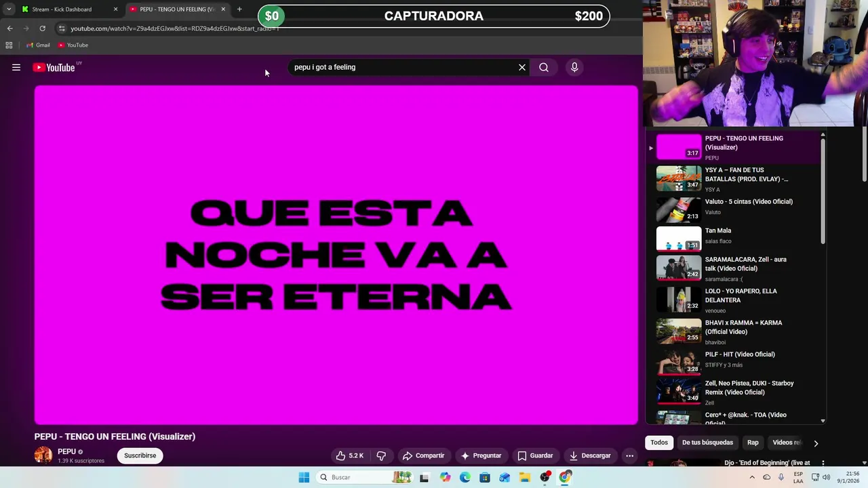Play 'Valuto - 5 cintas' playlist thumbnail
This screenshot has width=868, height=488.
679,209
